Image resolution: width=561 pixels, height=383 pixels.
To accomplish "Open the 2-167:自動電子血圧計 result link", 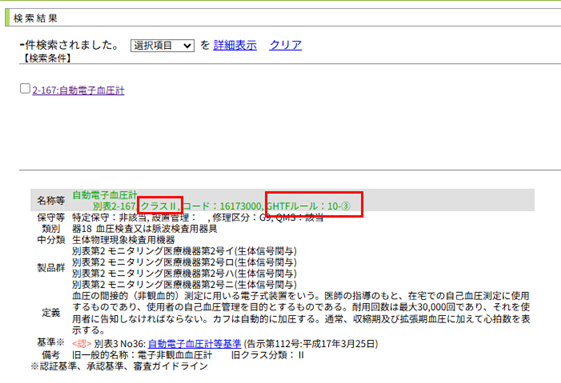I will [x=78, y=90].
